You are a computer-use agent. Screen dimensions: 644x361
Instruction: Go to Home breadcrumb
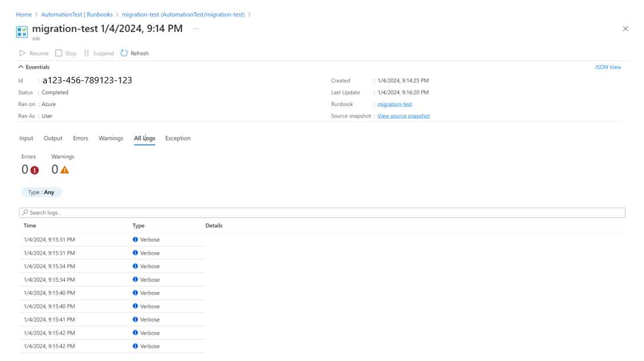click(x=24, y=14)
